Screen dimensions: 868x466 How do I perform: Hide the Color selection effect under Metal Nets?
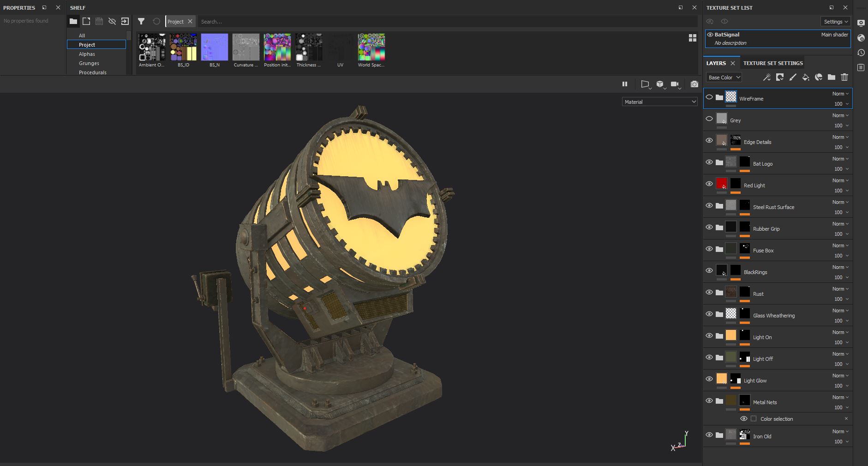click(x=744, y=418)
